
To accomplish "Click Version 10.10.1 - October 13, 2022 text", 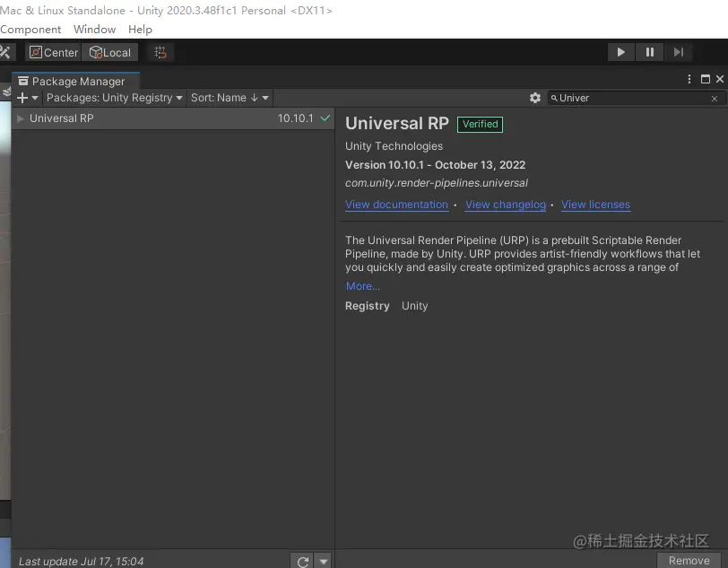I will point(435,165).
